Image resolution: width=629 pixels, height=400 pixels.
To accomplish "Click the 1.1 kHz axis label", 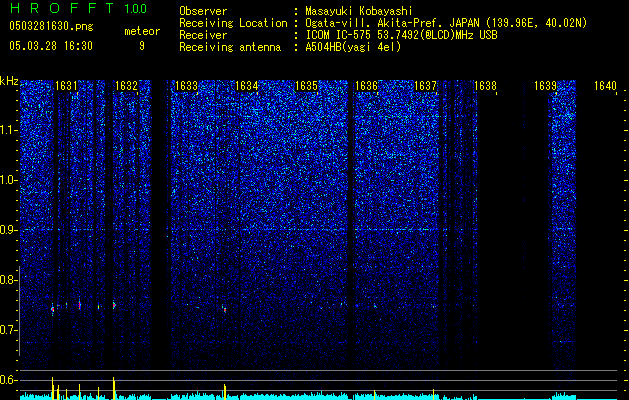I will point(7,130).
